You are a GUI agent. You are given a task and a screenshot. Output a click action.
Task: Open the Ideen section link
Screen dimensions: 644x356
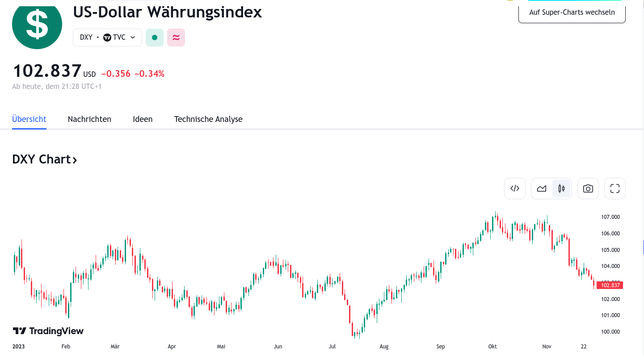[143, 119]
